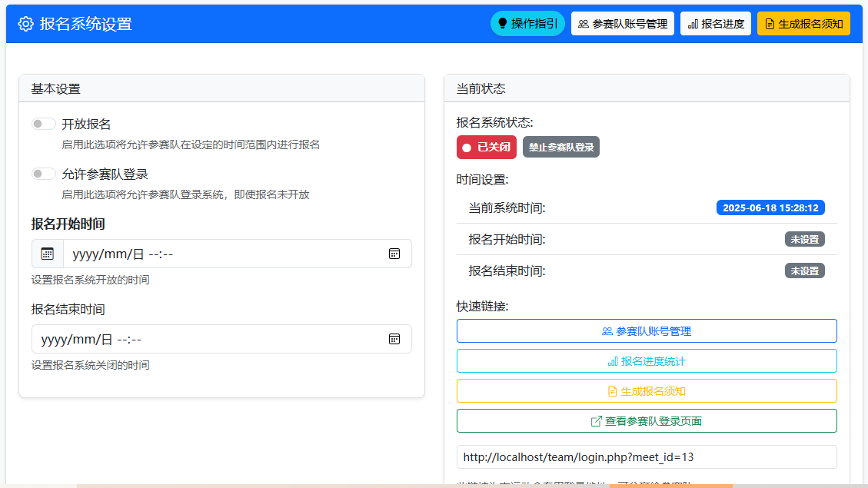Click the 操作指引 button in the header
The image size is (868, 488).
pyautogui.click(x=527, y=22)
